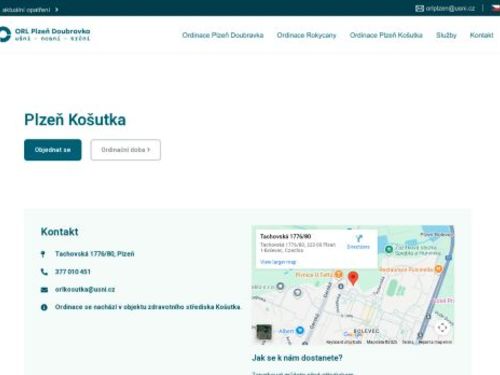Open the Služby menu item
Viewport: 500px width, 375px height.
pyautogui.click(x=446, y=35)
